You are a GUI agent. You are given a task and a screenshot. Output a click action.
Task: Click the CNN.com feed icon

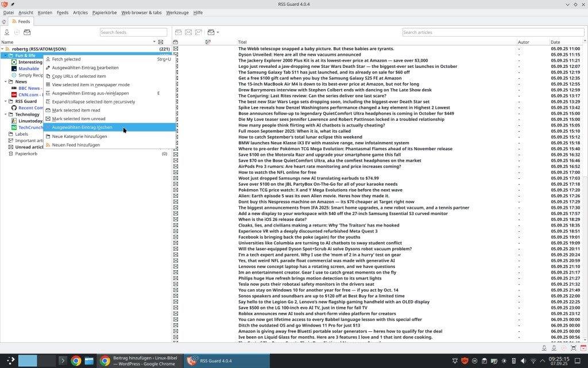coord(14,95)
